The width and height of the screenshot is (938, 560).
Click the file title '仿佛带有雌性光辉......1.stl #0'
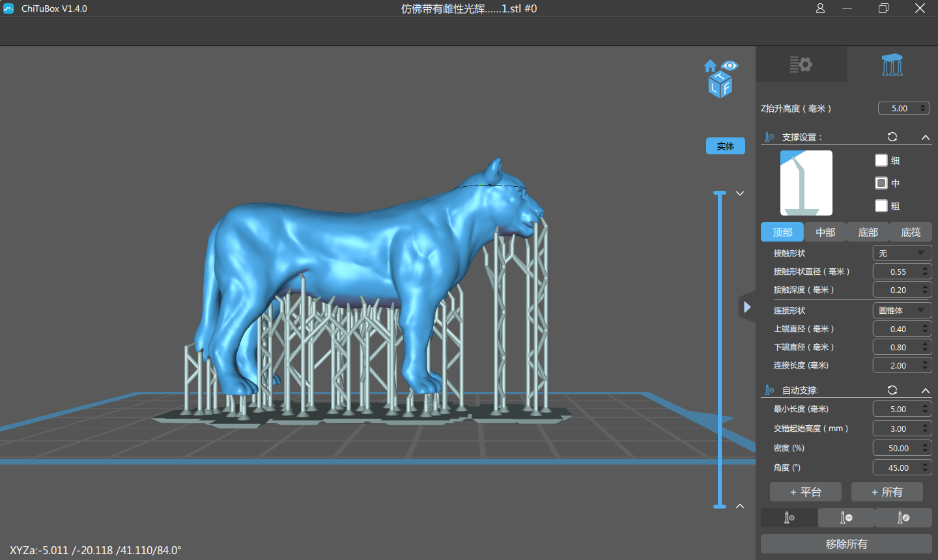point(469,8)
